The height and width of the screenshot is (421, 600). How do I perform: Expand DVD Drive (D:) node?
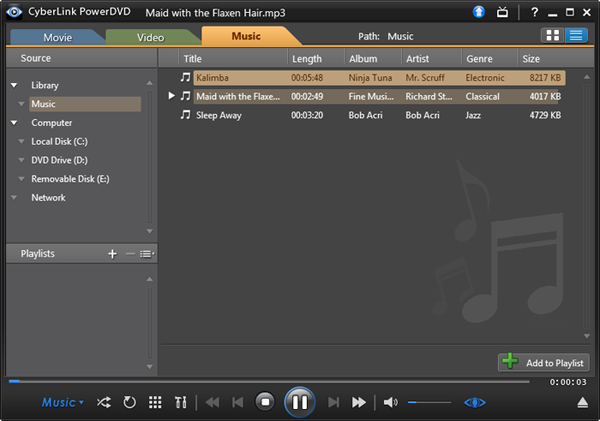click(x=21, y=160)
